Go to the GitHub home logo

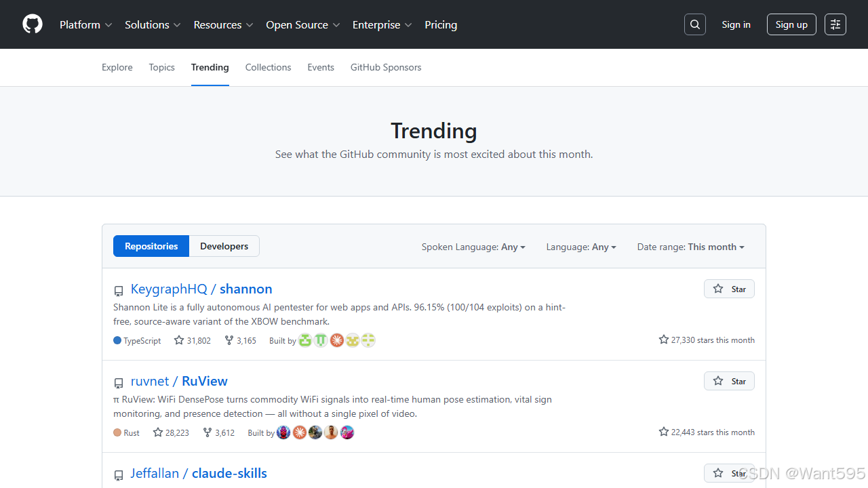point(33,24)
